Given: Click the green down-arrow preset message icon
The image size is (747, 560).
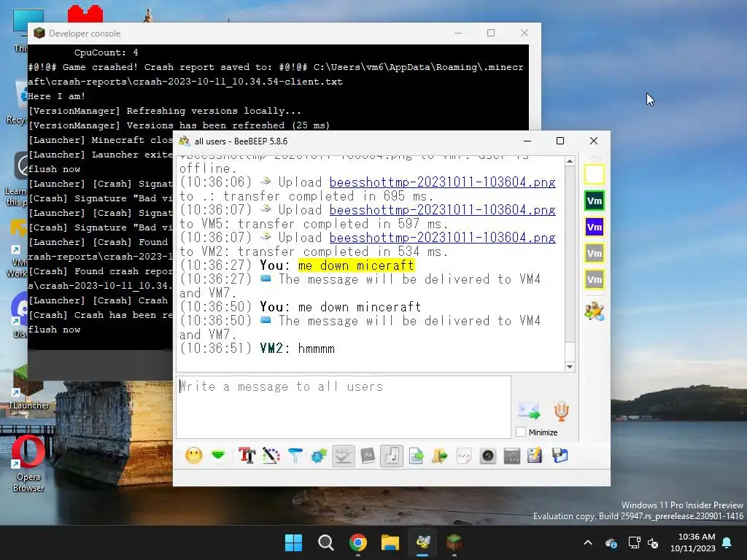Looking at the screenshot, I should coord(218,456).
